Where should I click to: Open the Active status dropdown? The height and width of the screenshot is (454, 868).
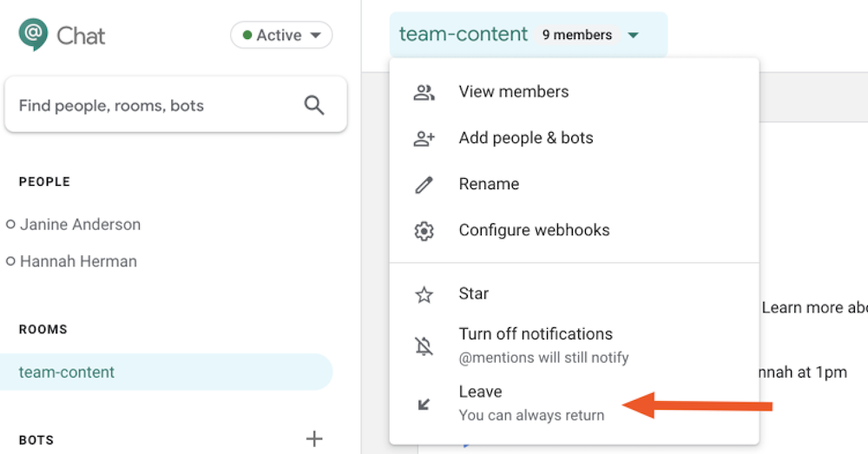(x=281, y=35)
